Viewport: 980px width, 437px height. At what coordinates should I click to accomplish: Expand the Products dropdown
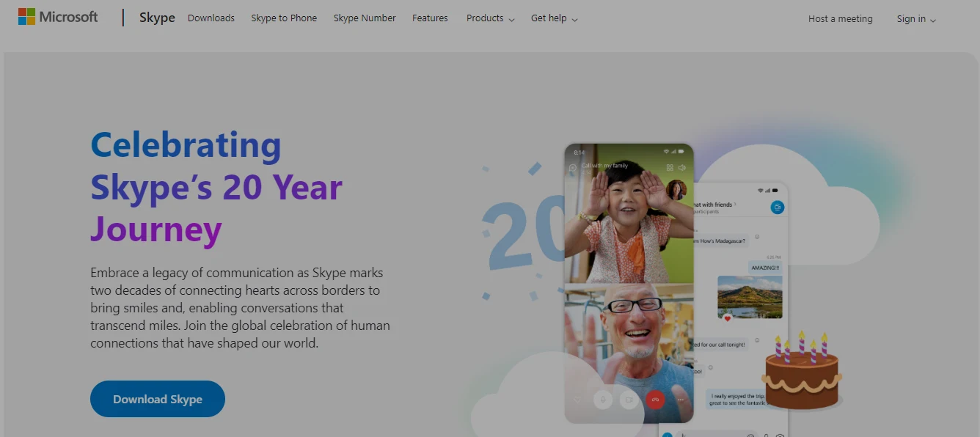(490, 18)
